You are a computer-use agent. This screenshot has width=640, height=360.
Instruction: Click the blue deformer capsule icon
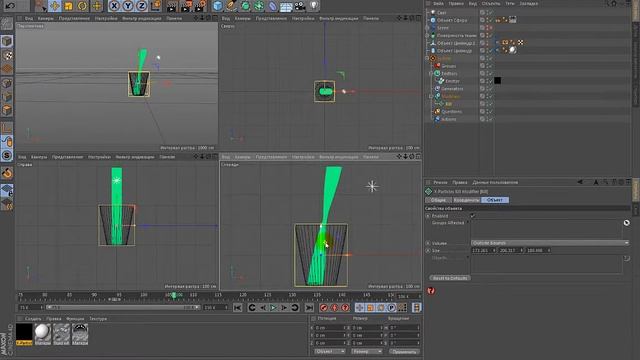(273, 6)
